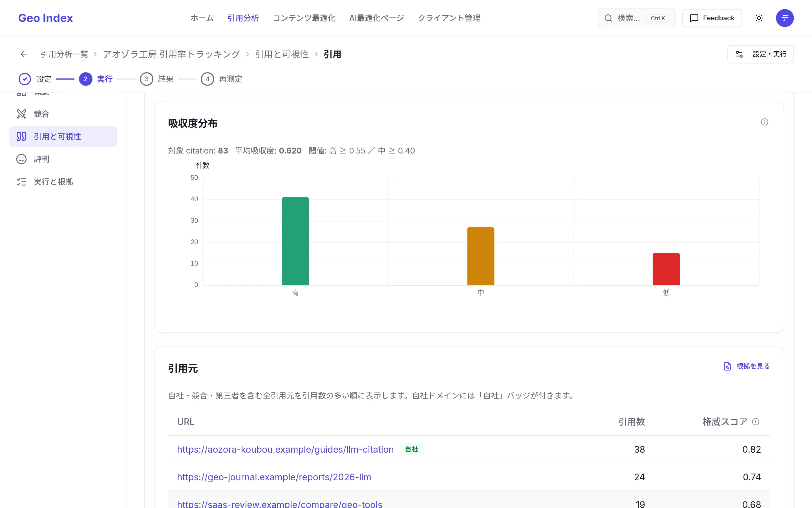Viewport: 812px width, 508px height.
Task: Open アオゾラ工房 引用率トラッキング breadcrumb
Action: pyautogui.click(x=171, y=54)
